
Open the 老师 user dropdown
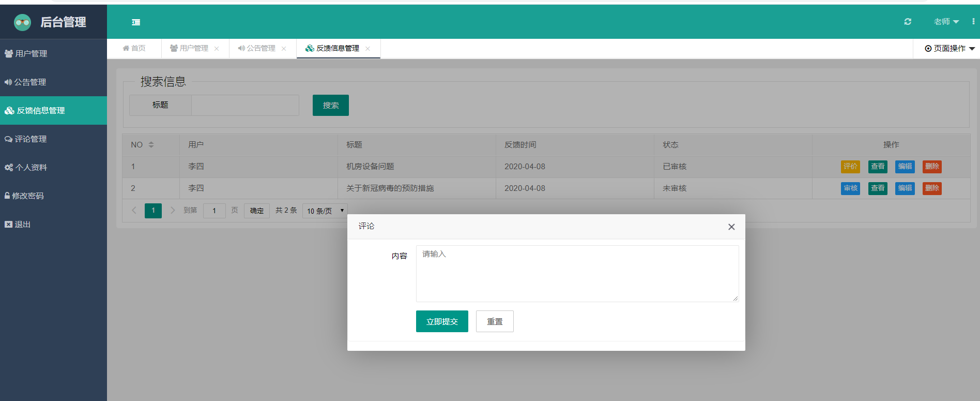(946, 22)
